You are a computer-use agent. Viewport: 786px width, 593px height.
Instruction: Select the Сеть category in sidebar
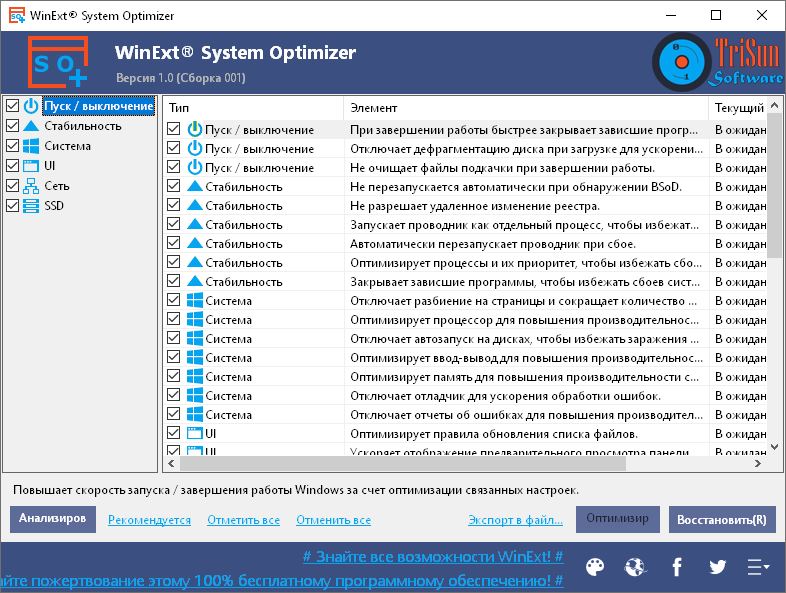click(57, 186)
